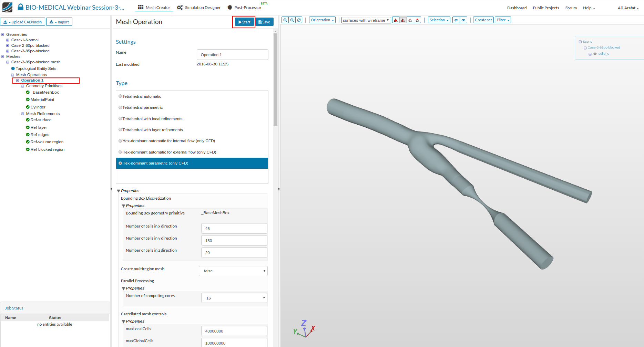Select the fourth pyramid toolbar icon

418,20
